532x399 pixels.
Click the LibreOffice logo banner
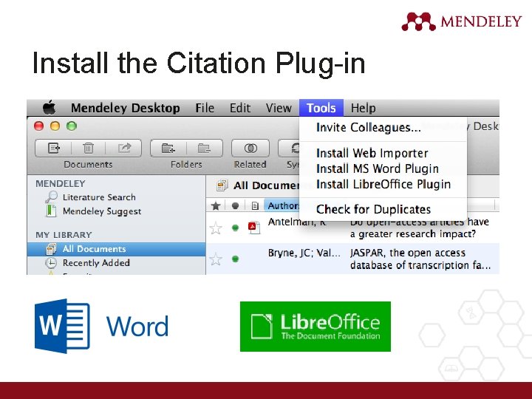316,327
